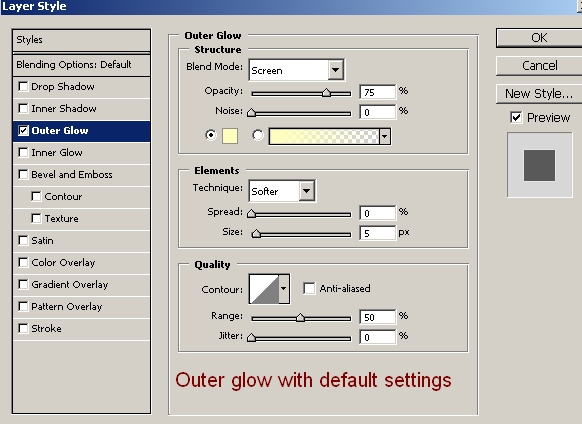The height and width of the screenshot is (424, 582).
Task: Enable the Inner Shadow checkbox
Action: 23,108
